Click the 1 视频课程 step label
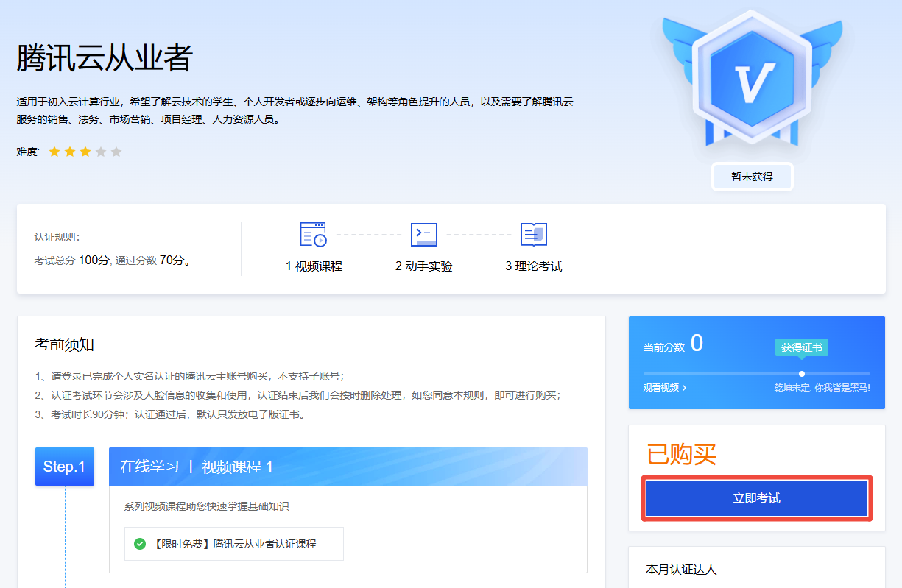 click(x=314, y=266)
